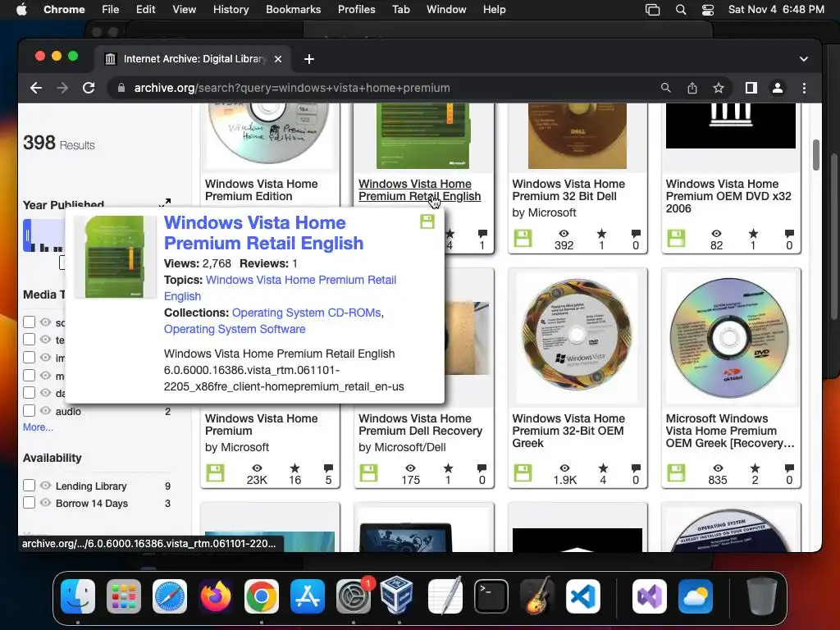840x630 pixels.
Task: Click the Year Published slider handle
Action: click(x=27, y=235)
